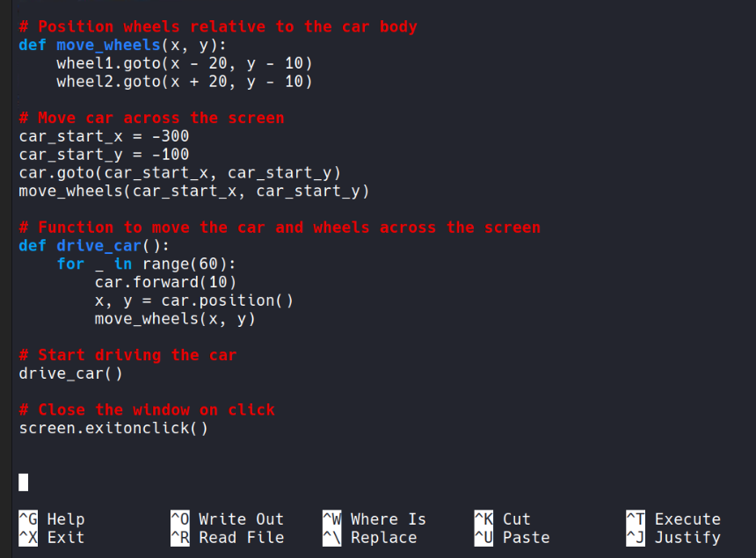Place cursor on 'def drive_car():' definition
756x558 pixels.
pos(94,246)
